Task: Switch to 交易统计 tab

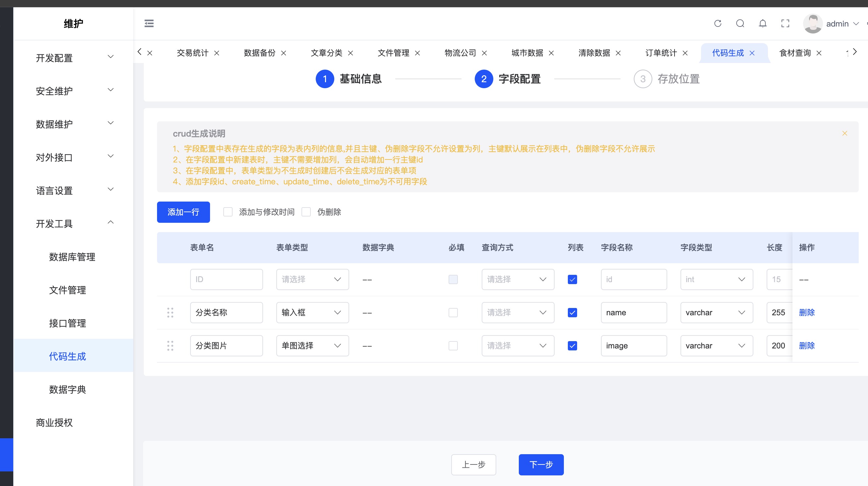Action: (x=192, y=53)
